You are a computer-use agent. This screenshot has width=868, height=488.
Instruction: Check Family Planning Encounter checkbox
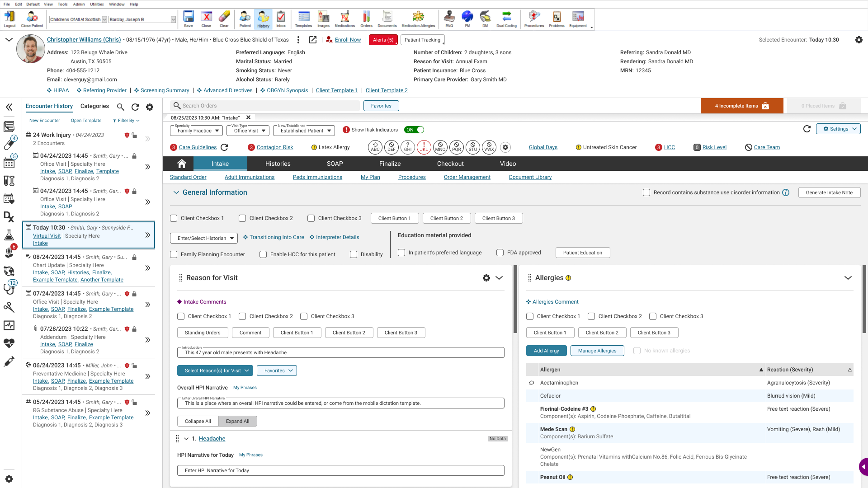pos(174,254)
